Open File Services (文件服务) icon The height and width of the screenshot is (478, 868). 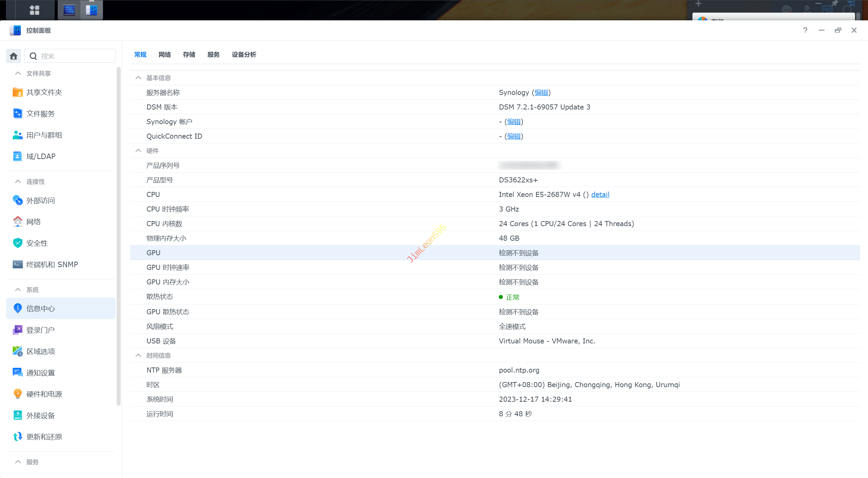(17, 114)
